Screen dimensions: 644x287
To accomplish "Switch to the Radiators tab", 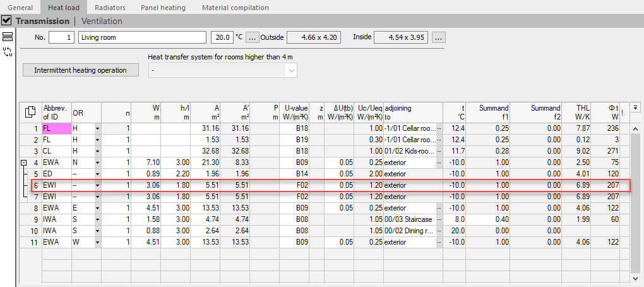I will (110, 8).
